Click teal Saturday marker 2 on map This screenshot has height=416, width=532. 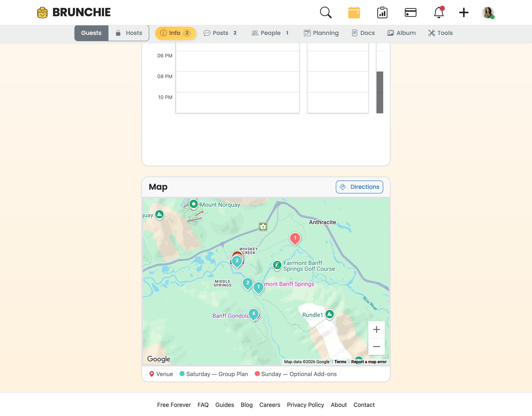tap(248, 283)
